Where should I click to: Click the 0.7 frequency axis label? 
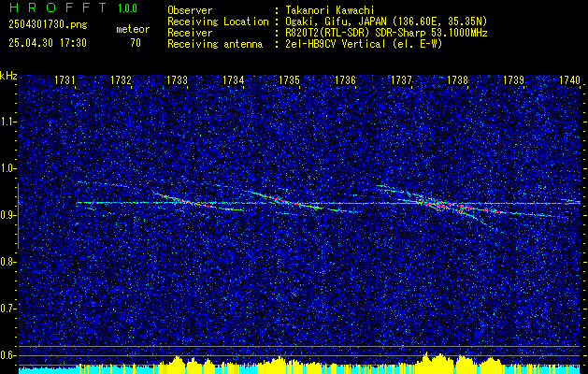7,309
